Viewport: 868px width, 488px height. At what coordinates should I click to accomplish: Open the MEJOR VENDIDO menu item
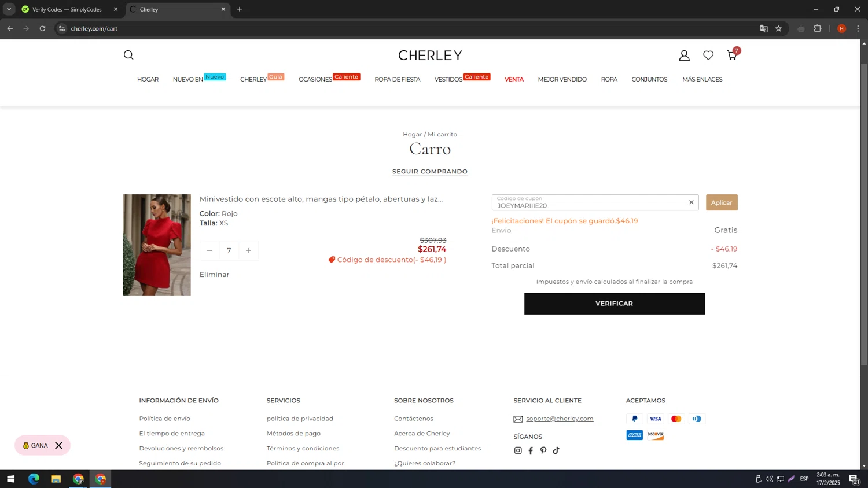[562, 79]
